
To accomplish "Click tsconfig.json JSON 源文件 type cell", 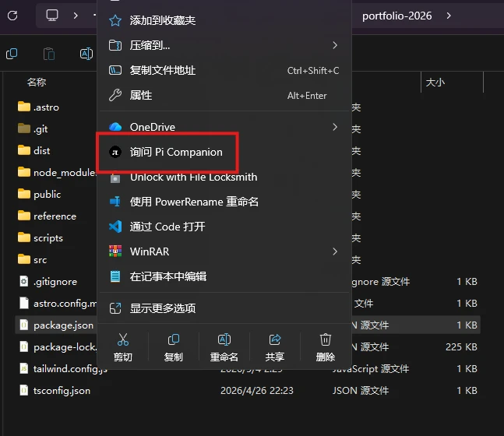I will [361, 391].
